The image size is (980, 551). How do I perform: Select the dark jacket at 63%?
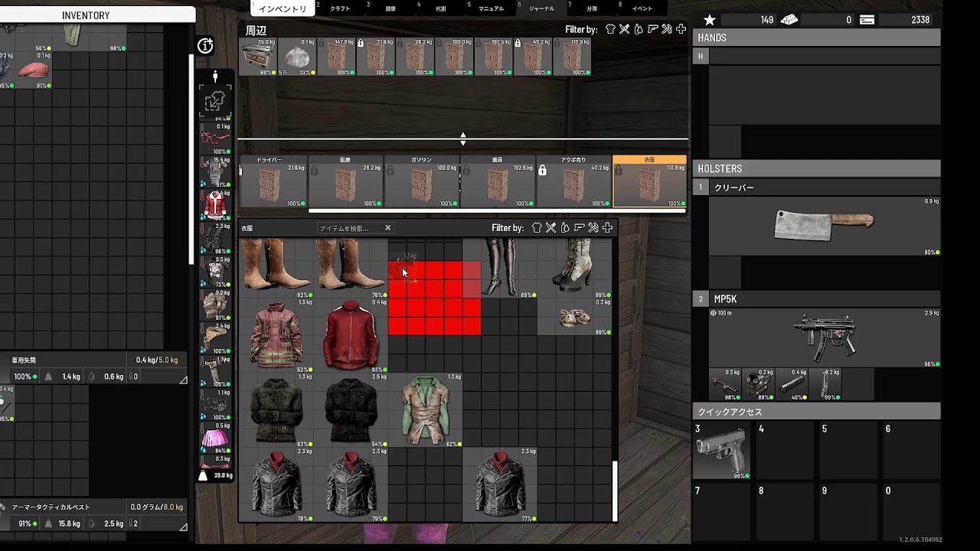(276, 409)
